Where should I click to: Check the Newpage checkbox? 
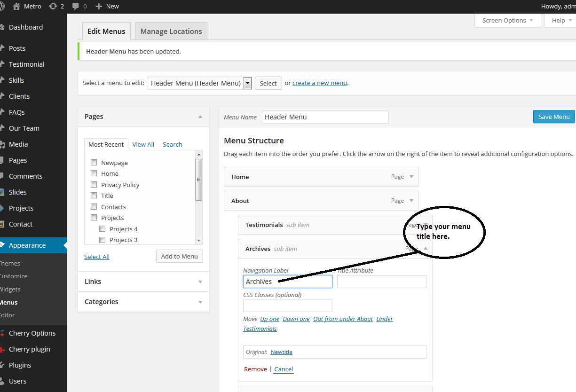(x=94, y=162)
